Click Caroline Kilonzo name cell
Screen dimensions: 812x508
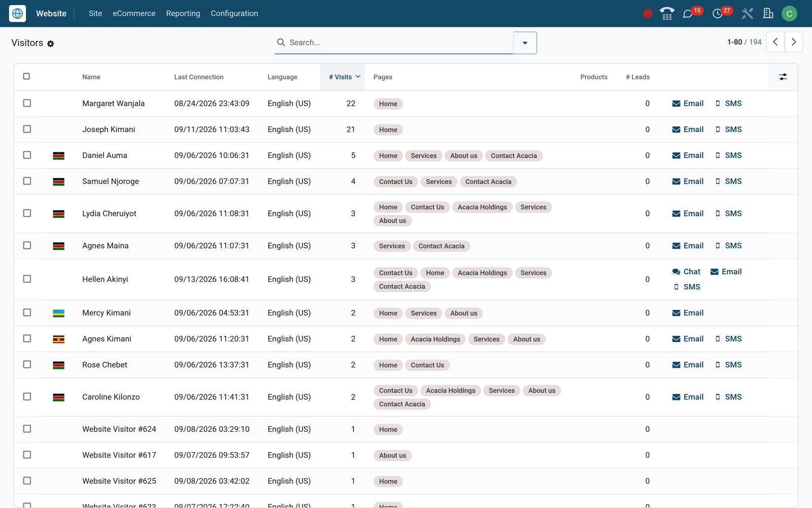[111, 397]
